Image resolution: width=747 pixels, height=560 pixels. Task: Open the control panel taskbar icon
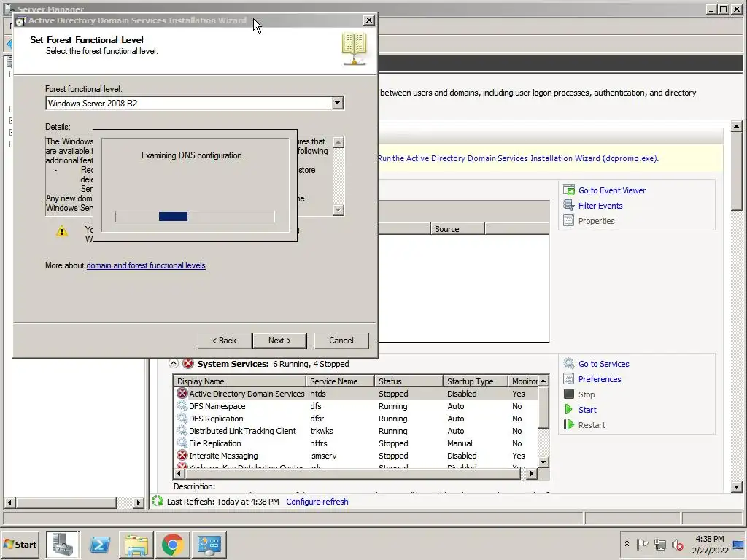click(x=209, y=544)
